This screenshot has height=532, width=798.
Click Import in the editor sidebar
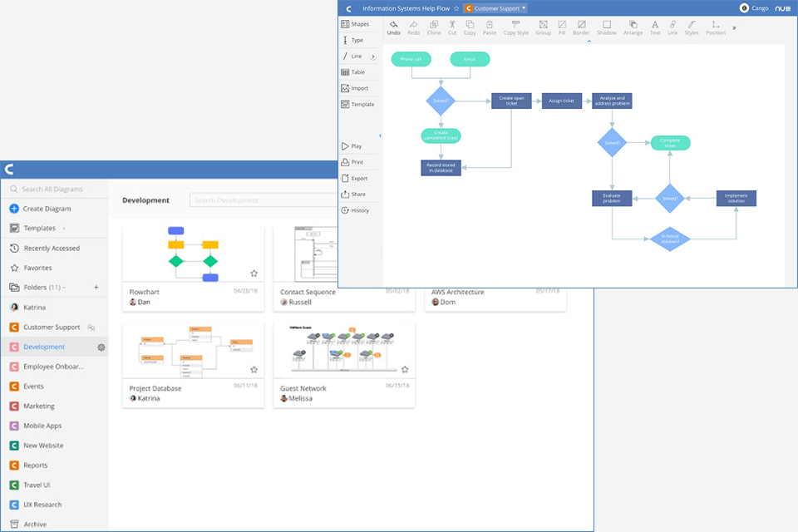[355, 88]
